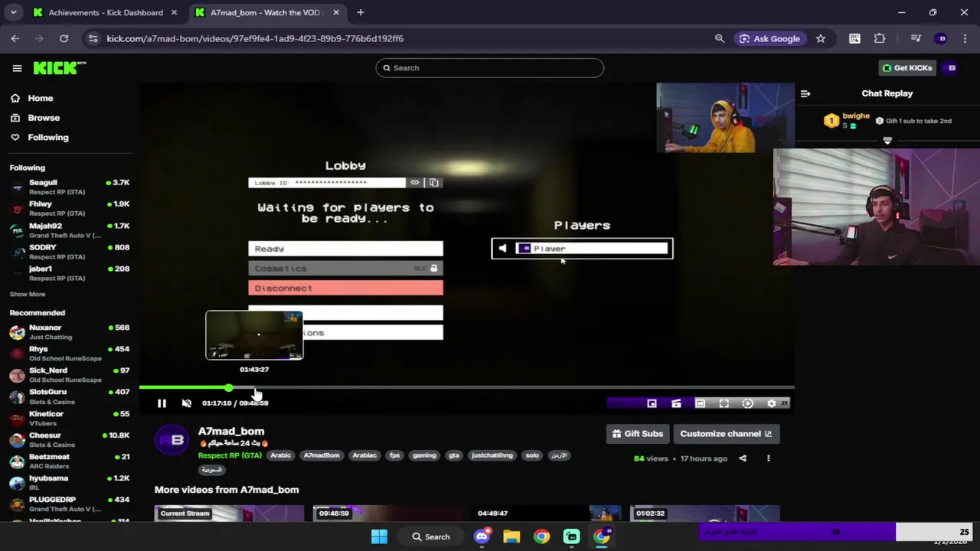Open Browse in sidebar
This screenshot has width=980, height=551.
click(44, 118)
